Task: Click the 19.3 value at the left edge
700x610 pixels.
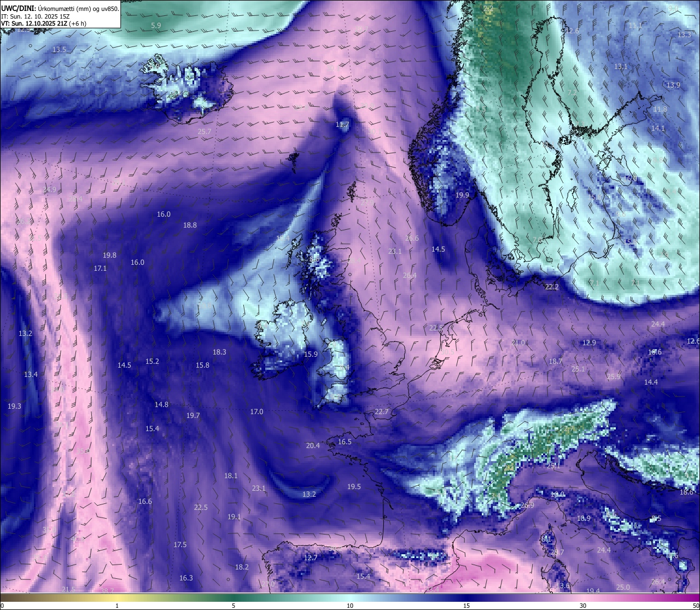Action: (14, 406)
